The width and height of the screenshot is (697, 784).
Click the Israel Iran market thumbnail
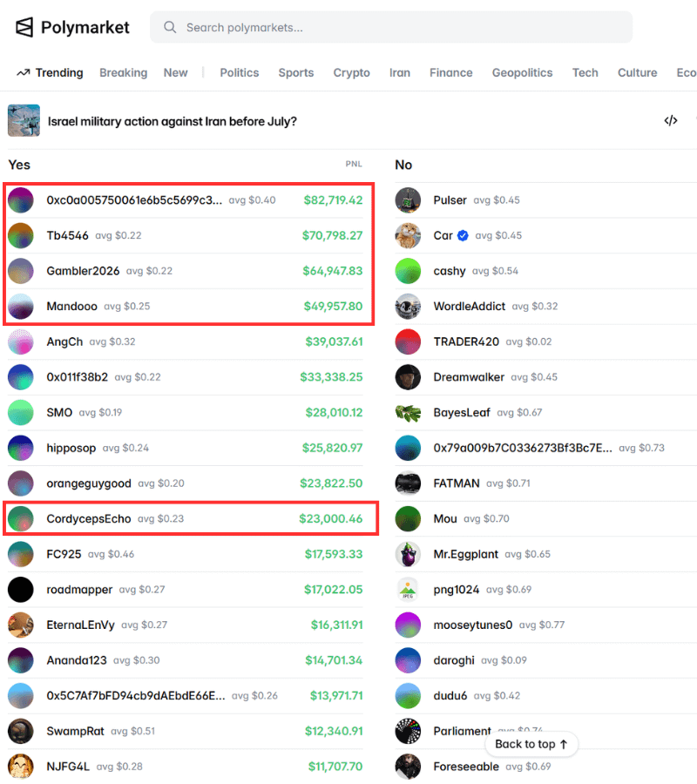[24, 120]
